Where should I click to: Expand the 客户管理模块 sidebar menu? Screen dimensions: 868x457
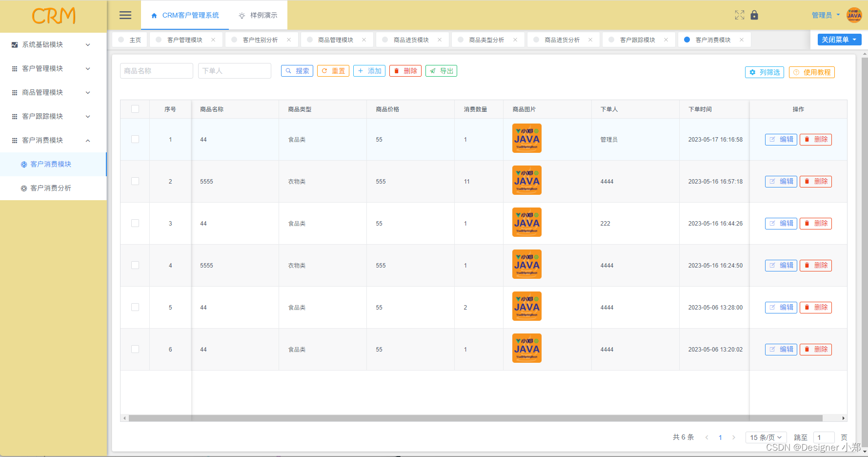click(x=53, y=68)
